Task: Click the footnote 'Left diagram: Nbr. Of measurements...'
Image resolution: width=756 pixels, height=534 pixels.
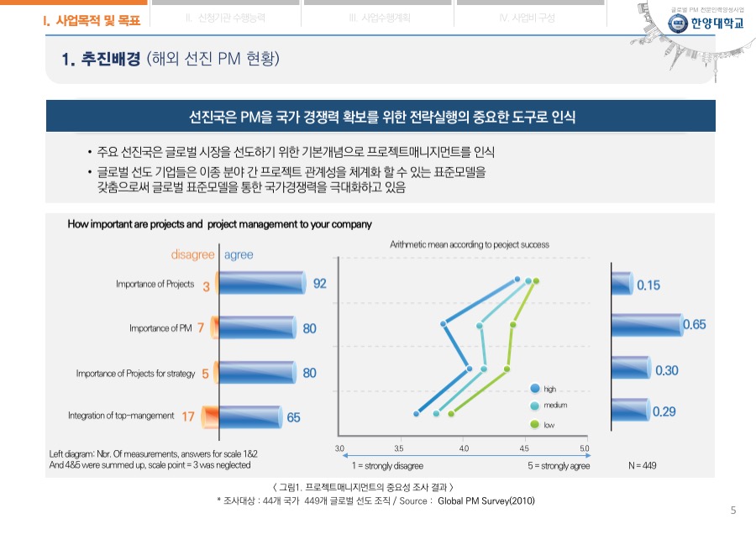Action: point(154,459)
